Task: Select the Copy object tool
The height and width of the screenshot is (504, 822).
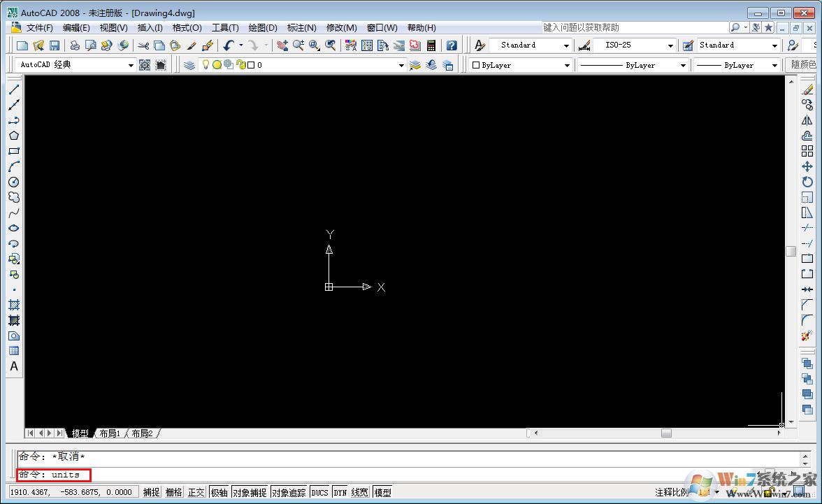Action: [x=807, y=105]
